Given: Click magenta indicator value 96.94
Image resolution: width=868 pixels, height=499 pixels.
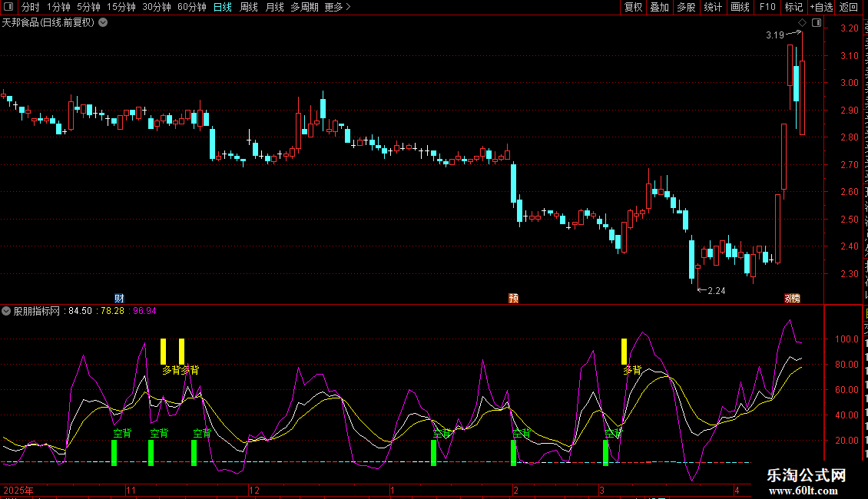Looking at the screenshot, I should coord(144,311).
